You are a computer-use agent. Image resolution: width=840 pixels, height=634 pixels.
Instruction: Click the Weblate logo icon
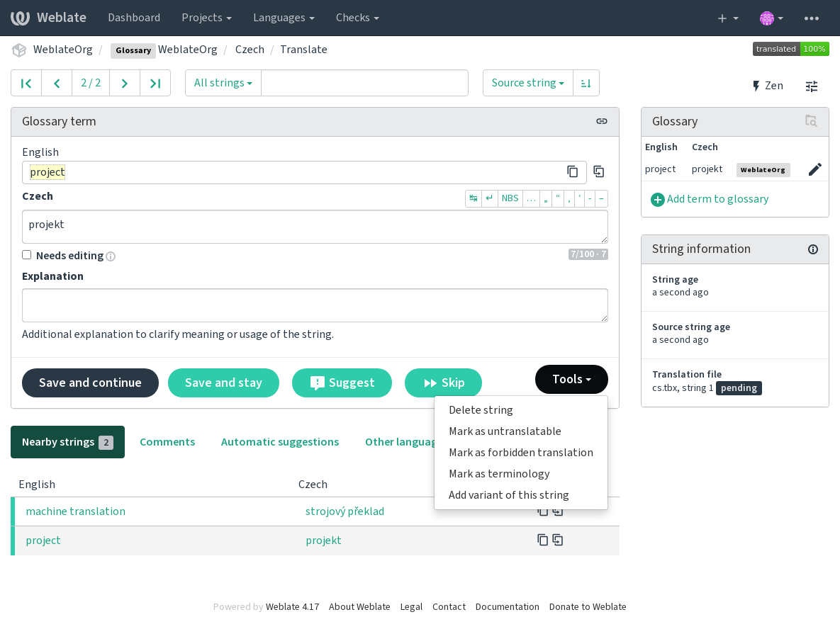tap(20, 18)
